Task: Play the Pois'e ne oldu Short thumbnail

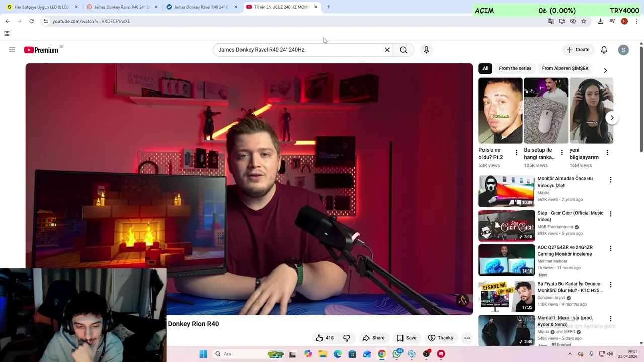Action: (x=500, y=111)
